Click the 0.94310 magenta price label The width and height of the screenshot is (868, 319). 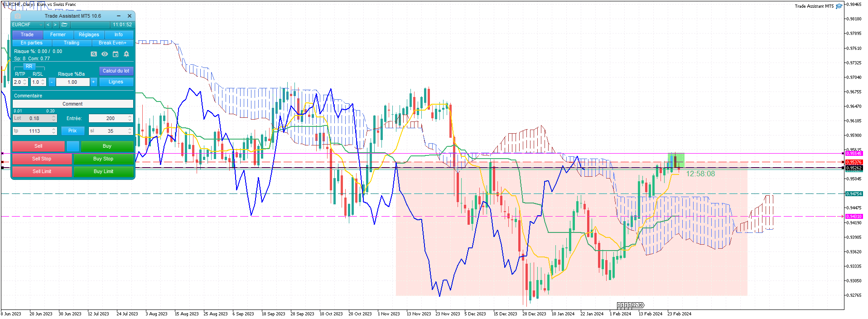pyautogui.click(x=854, y=217)
